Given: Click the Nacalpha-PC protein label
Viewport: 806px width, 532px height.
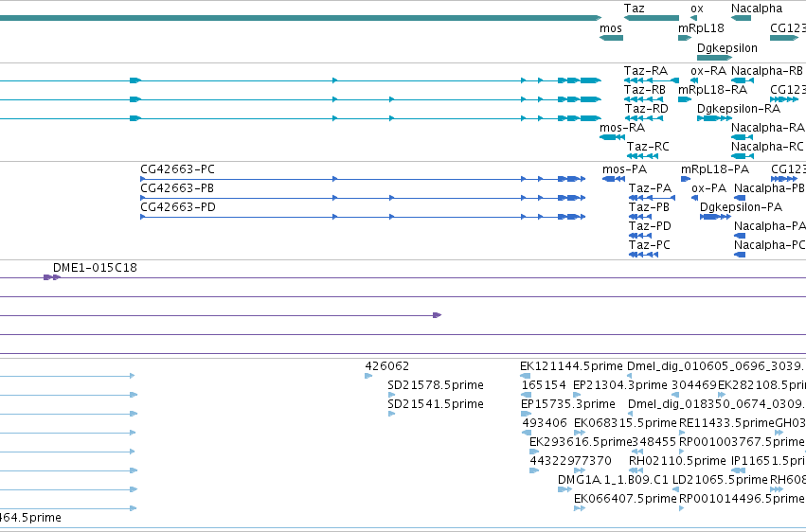Looking at the screenshot, I should (x=769, y=245).
